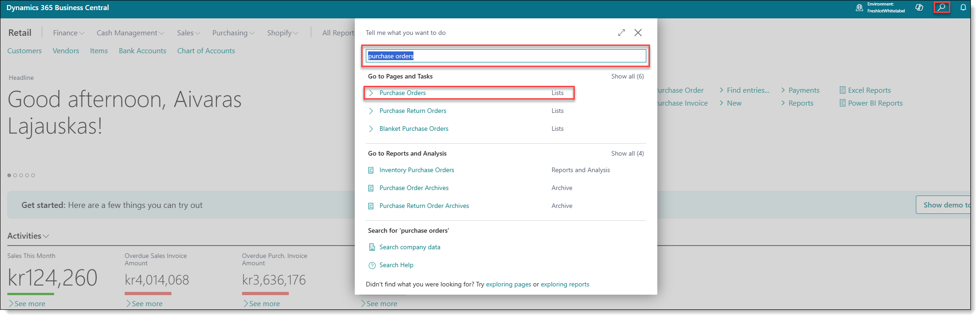The width and height of the screenshot is (980, 319).
Task: Expand the Shopify menu
Action: tap(283, 33)
